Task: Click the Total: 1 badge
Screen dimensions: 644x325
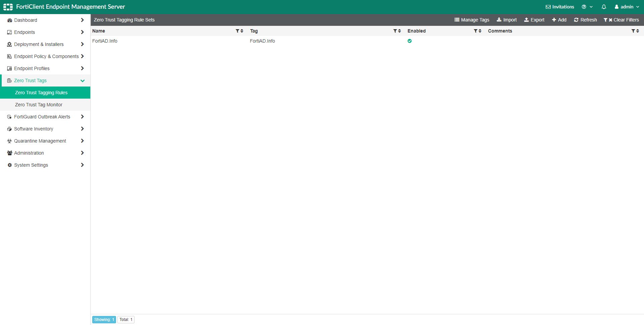Action: (126, 320)
